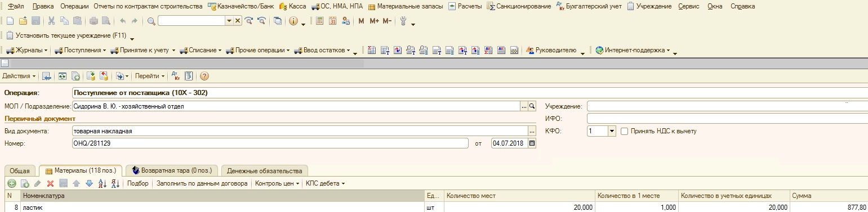Click the Учреждение input field

point(727,106)
